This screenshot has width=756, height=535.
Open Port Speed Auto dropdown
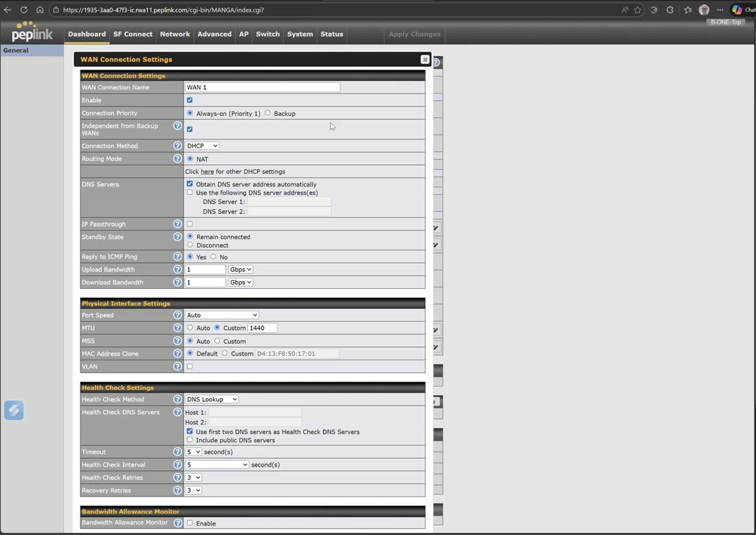pos(222,315)
